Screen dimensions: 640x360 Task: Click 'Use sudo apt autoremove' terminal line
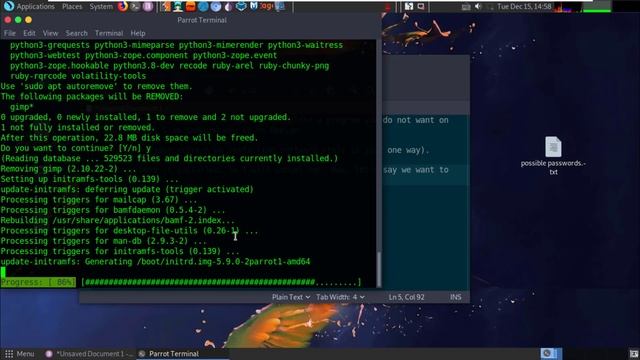pos(96,87)
